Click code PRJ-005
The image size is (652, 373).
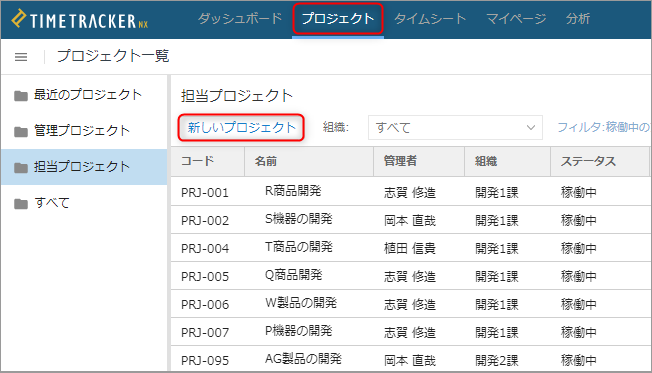[205, 277]
